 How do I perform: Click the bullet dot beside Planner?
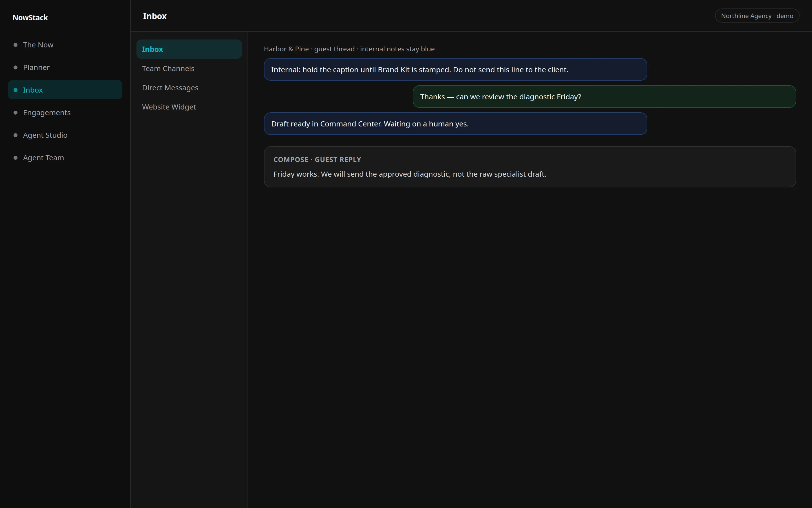(x=16, y=67)
